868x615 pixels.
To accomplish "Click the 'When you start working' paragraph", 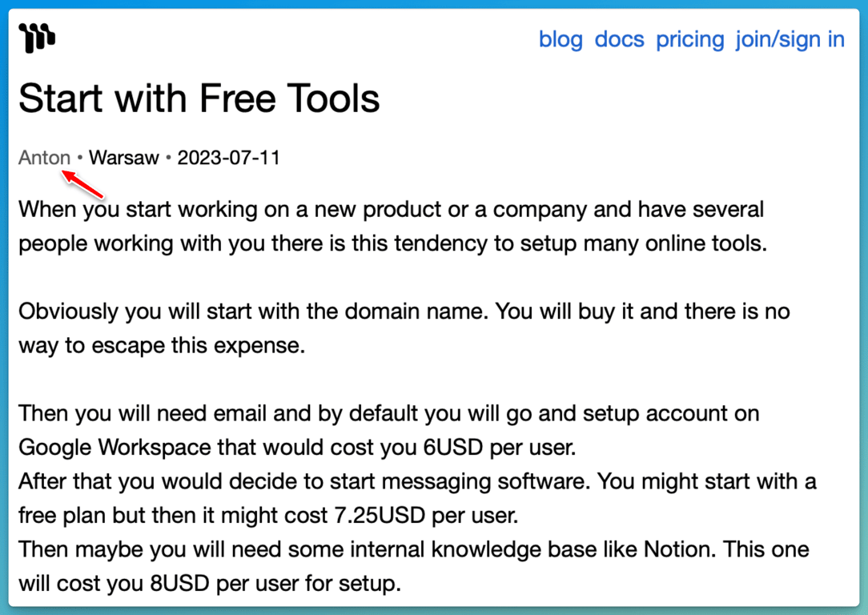I will (x=393, y=227).
